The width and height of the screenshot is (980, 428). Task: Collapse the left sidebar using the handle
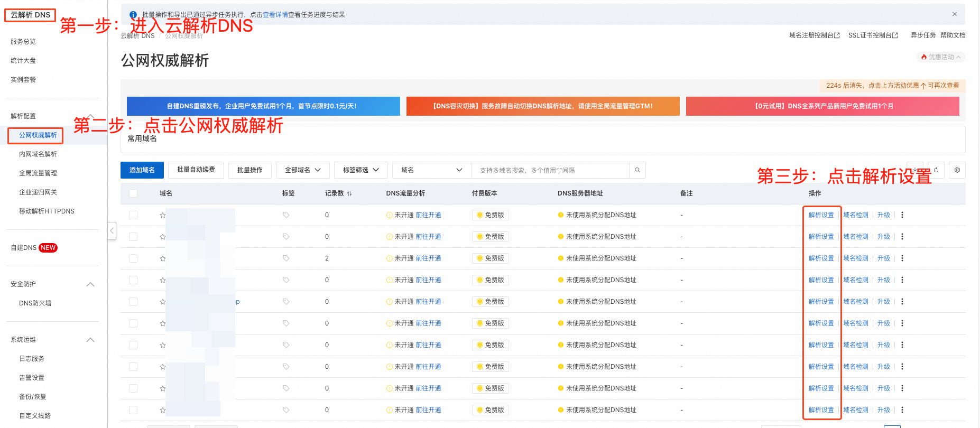point(112,231)
